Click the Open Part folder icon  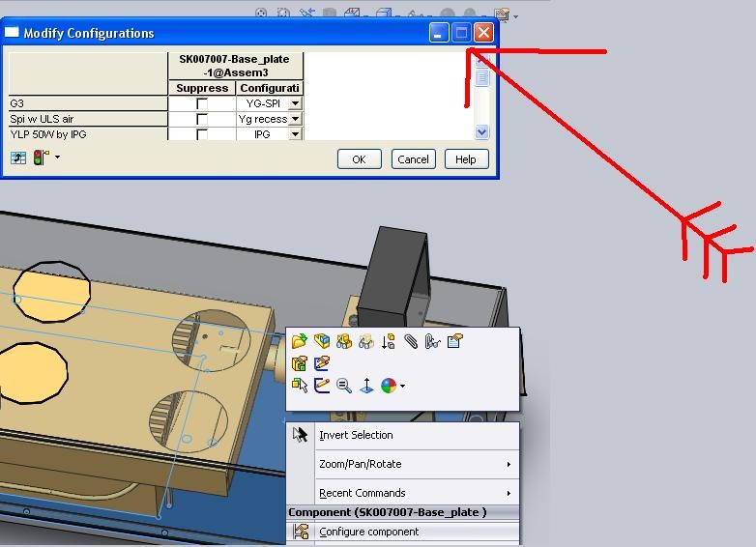(x=300, y=341)
